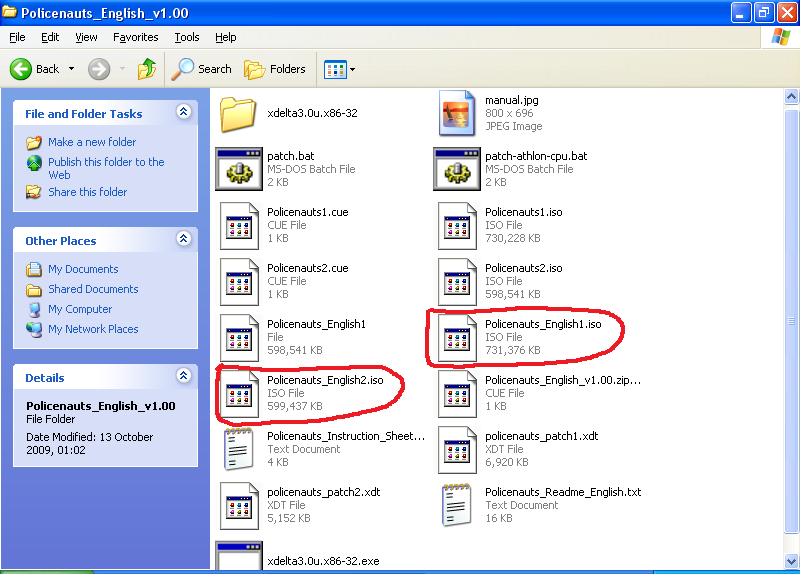Select the Policenauts_English1.iso file icon

pyautogui.click(x=457, y=337)
